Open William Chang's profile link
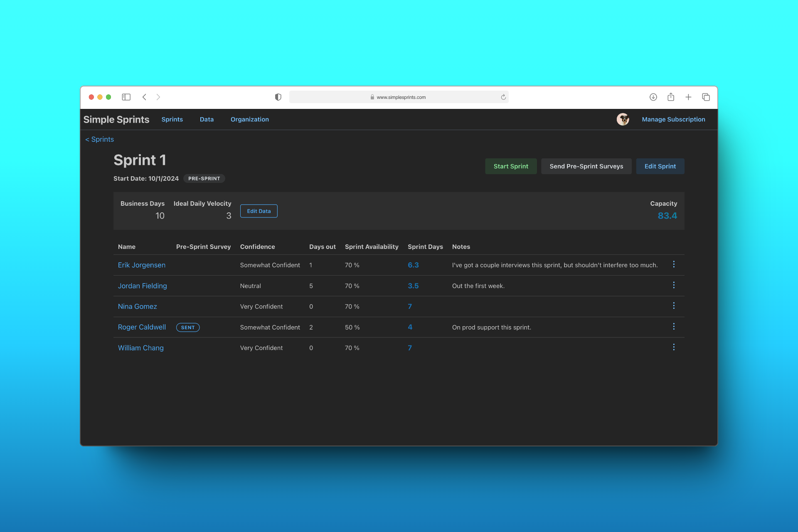 [140, 348]
